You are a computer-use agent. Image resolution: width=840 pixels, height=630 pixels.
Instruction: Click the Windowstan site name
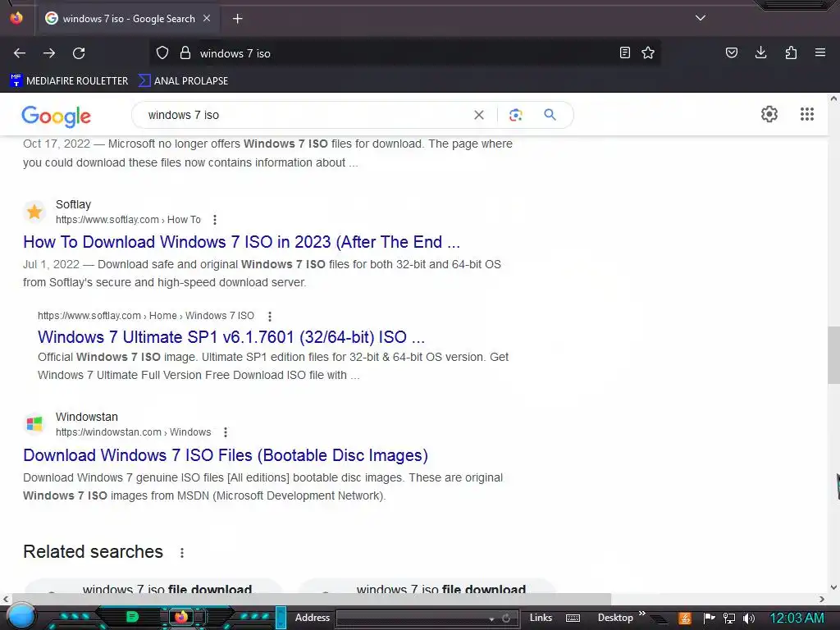[x=87, y=417]
